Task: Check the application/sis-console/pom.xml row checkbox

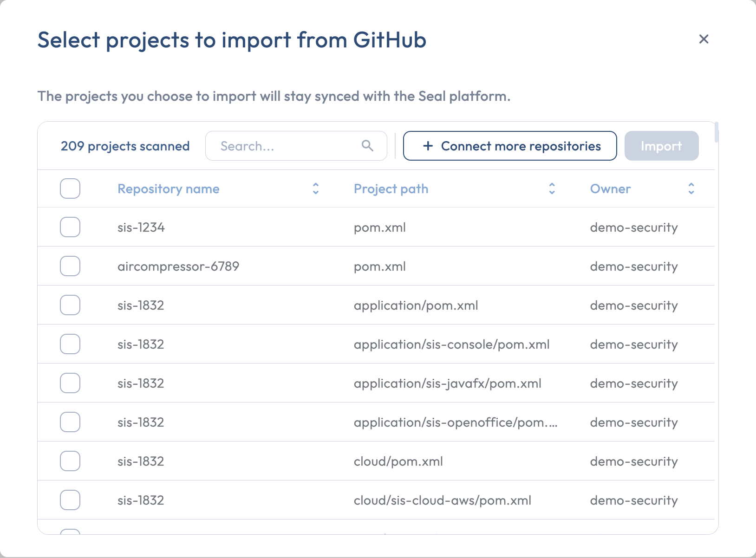Action: [70, 344]
